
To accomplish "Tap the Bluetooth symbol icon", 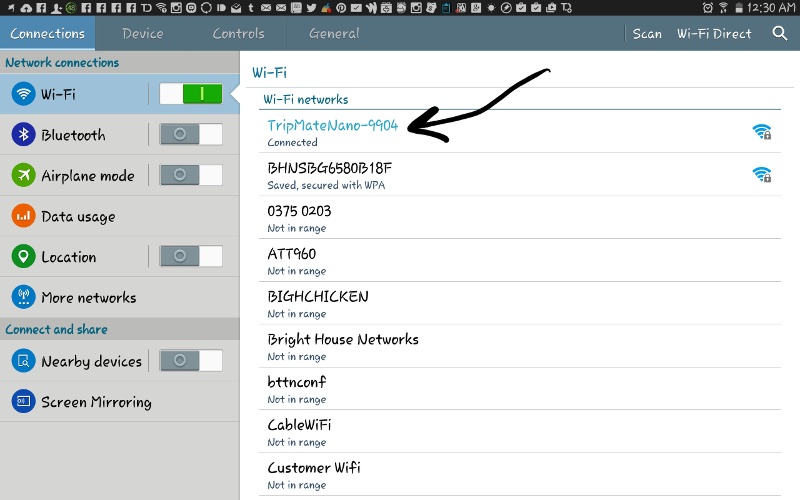I will click(23, 135).
